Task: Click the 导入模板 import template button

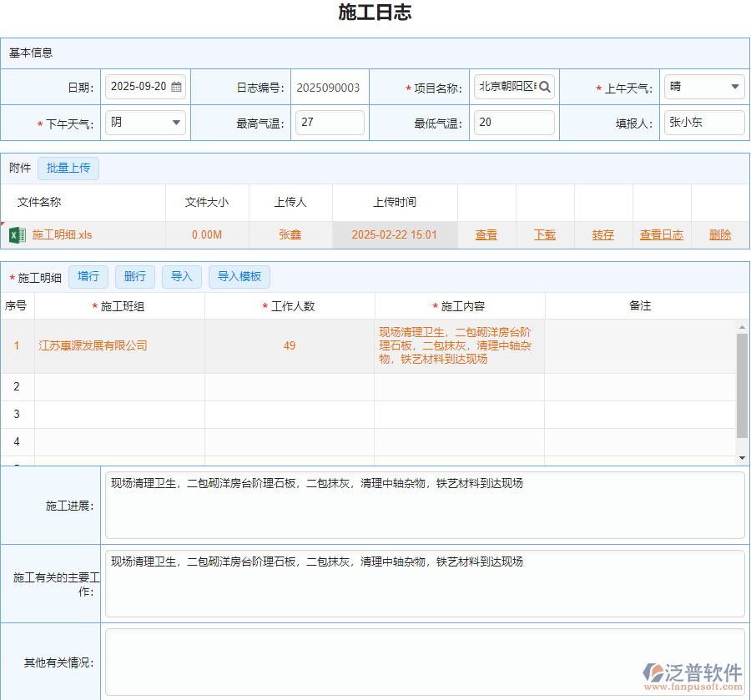Action: (x=239, y=276)
